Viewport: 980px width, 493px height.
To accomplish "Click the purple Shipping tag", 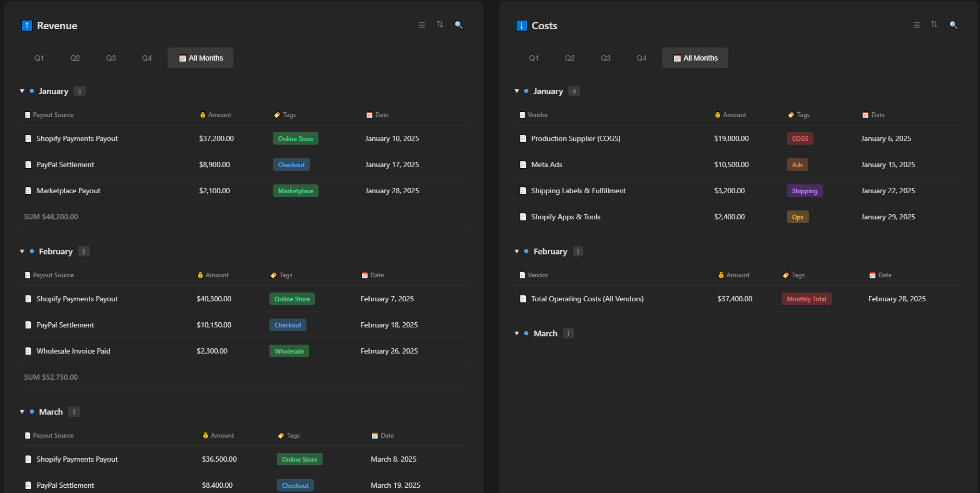I will (805, 191).
